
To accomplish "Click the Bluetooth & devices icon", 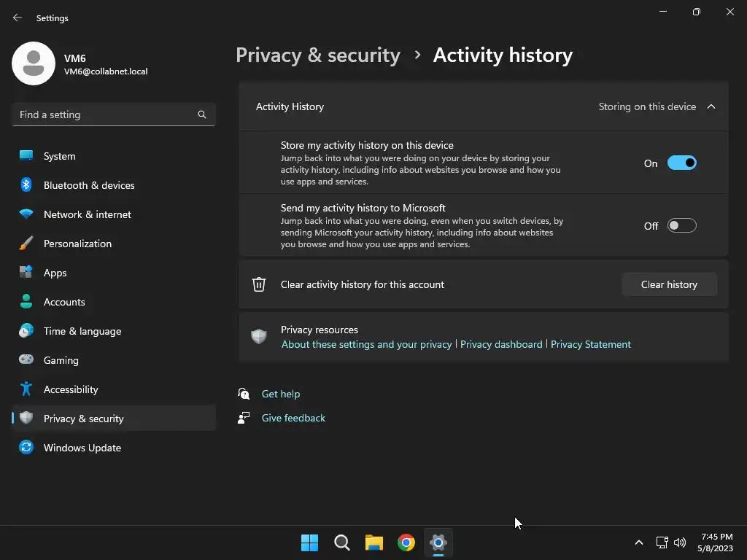I will [26, 185].
